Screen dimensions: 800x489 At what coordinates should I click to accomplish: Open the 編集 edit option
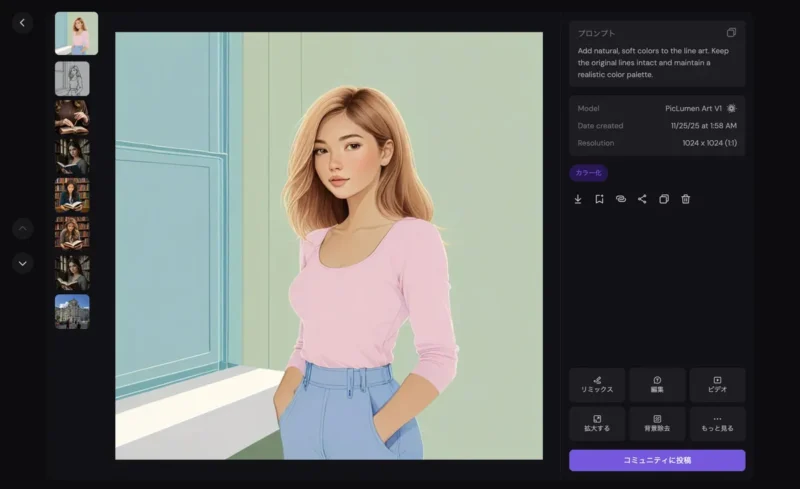pos(657,385)
